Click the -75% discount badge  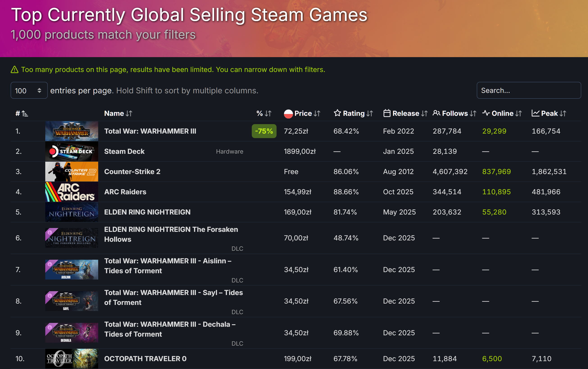tap(264, 131)
